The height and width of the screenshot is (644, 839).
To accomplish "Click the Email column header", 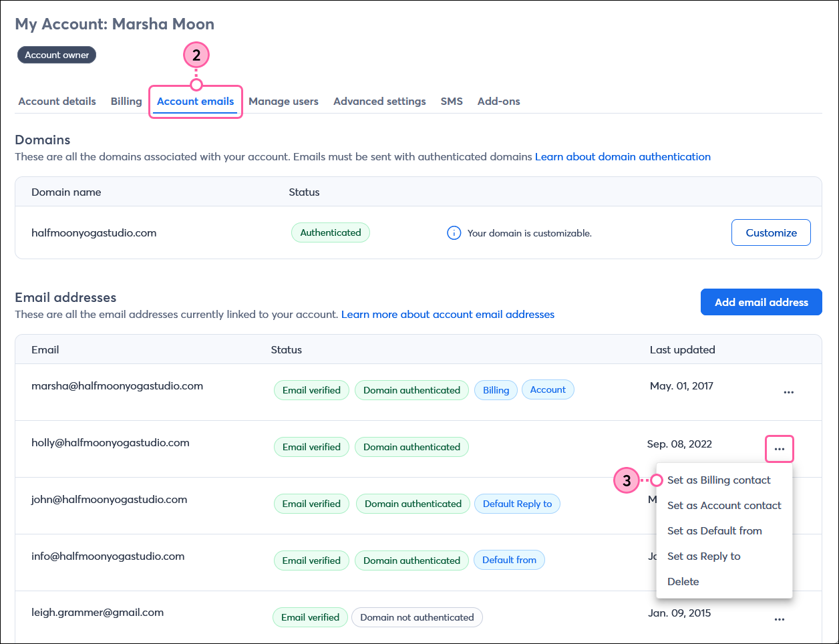I will 45,350.
